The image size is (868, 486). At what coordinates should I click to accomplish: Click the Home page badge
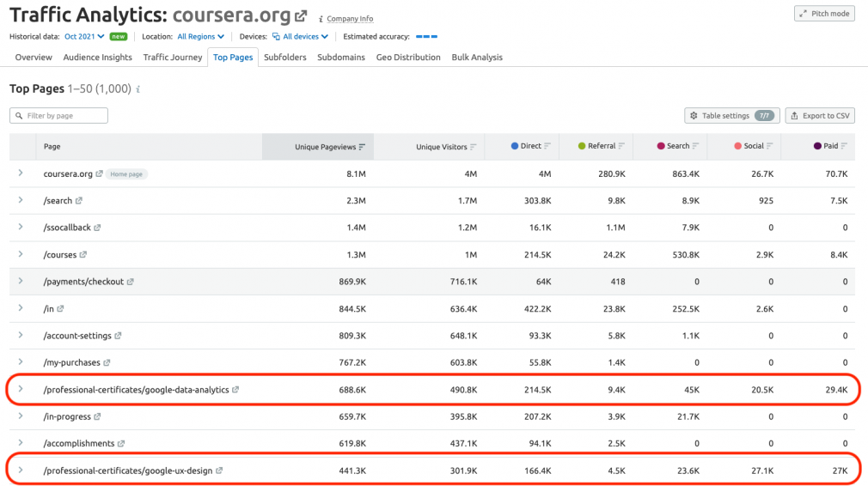126,174
